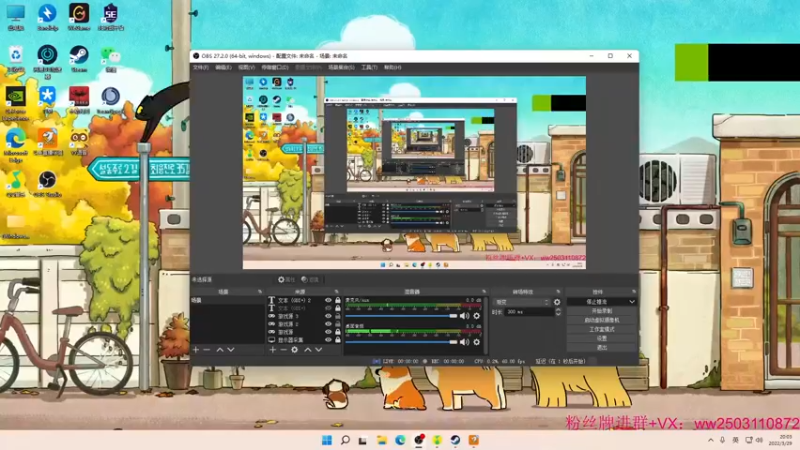The height and width of the screenshot is (450, 800).
Task: Open the Windows Start menu in the taskbar
Action: (x=327, y=440)
